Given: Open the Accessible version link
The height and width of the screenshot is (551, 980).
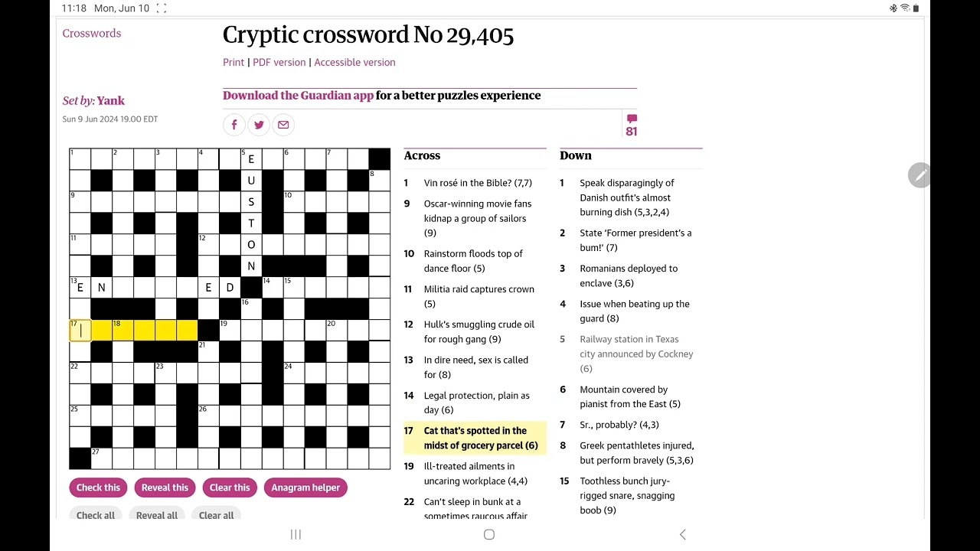Looking at the screenshot, I should pyautogui.click(x=354, y=62).
